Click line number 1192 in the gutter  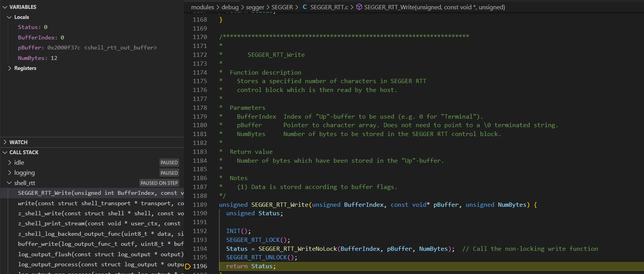(200, 231)
